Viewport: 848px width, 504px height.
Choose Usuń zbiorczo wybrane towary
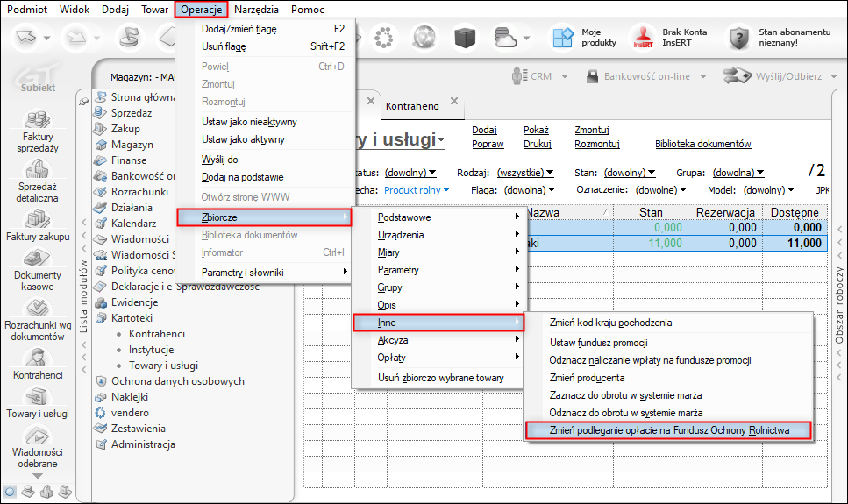click(438, 378)
